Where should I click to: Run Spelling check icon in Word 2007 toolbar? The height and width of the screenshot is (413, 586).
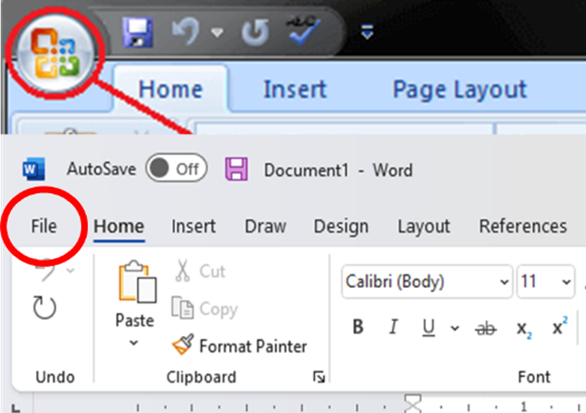tap(304, 31)
